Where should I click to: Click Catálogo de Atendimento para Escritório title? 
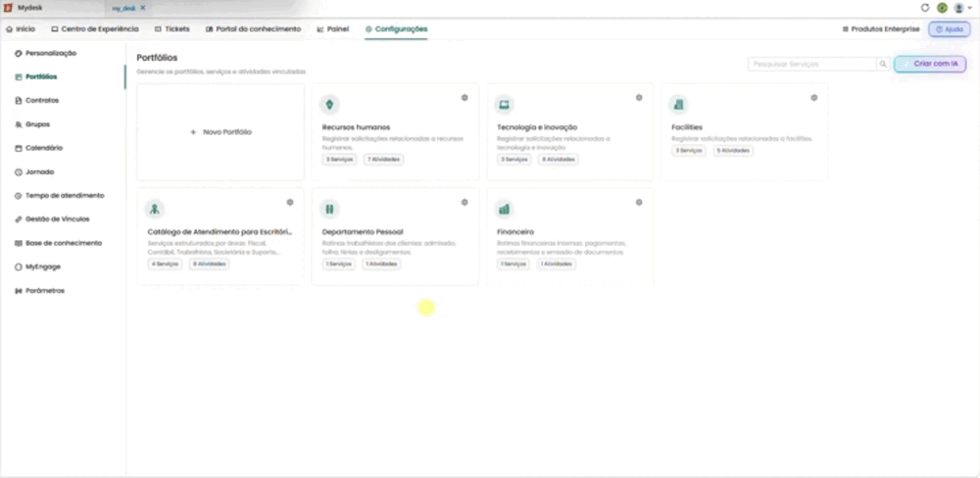pos(220,232)
